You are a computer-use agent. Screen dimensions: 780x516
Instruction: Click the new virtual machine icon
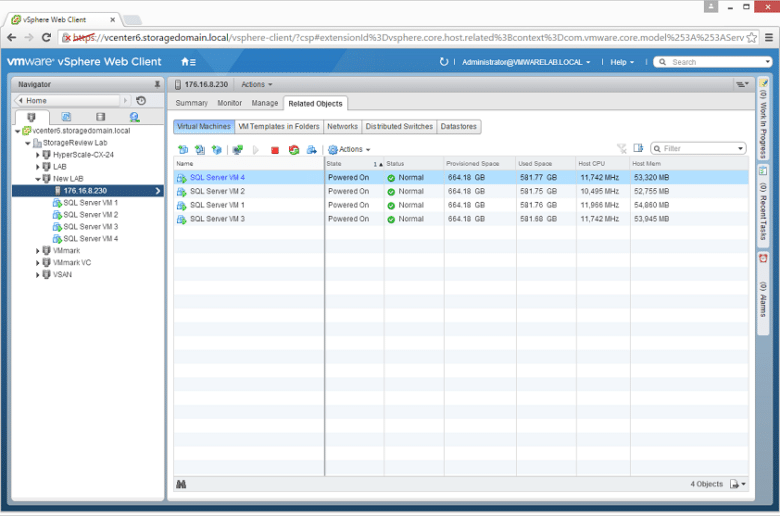pyautogui.click(x=183, y=149)
